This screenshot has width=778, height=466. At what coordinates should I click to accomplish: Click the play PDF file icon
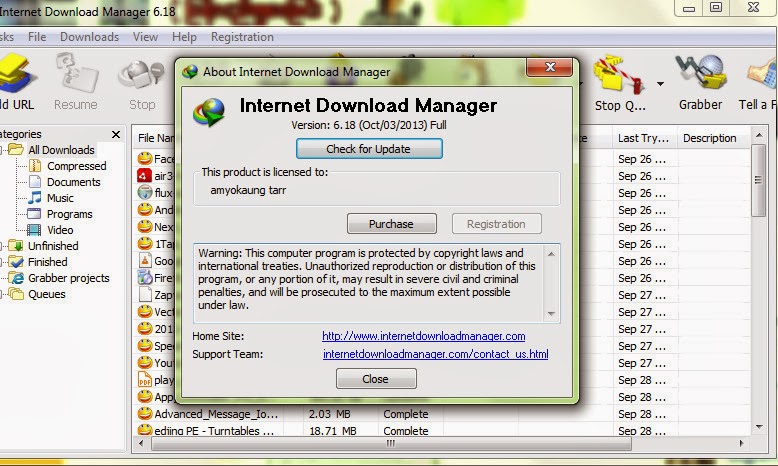click(144, 379)
